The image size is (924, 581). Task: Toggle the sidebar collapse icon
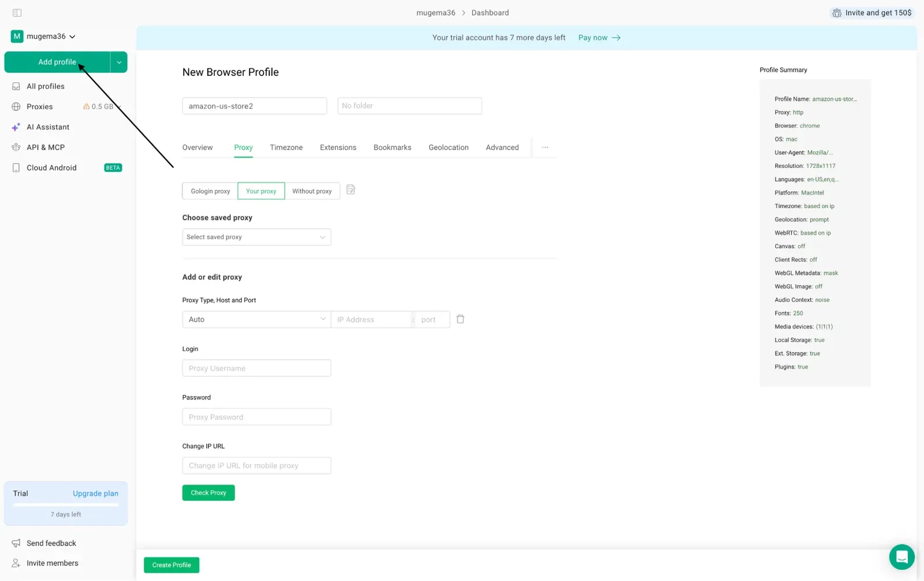click(17, 13)
